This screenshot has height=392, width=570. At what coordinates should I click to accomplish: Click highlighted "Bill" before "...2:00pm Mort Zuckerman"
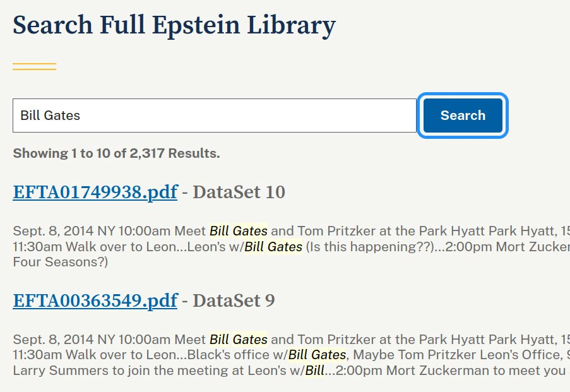pos(314,371)
